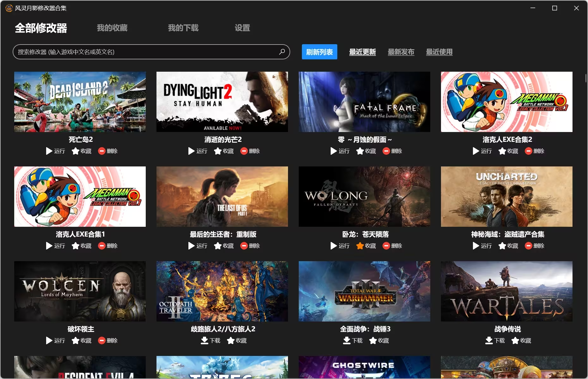
Task: Download the 歧路旅人2/八方旅人2 trainer
Action: [x=211, y=340]
